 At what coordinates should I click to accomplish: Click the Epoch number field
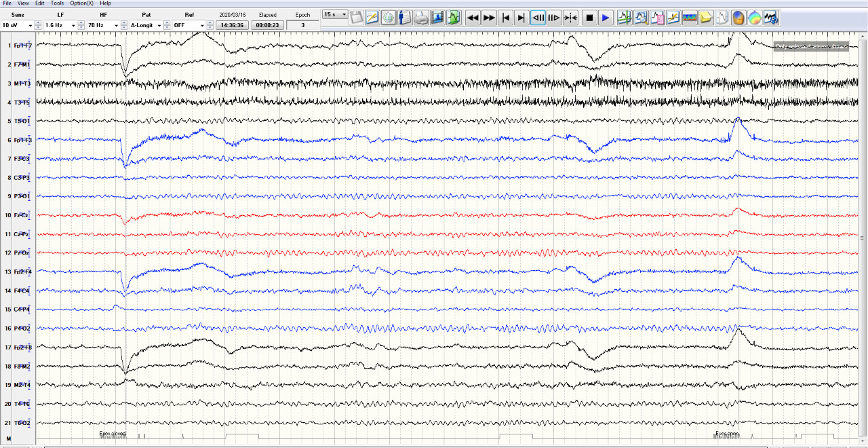point(302,25)
